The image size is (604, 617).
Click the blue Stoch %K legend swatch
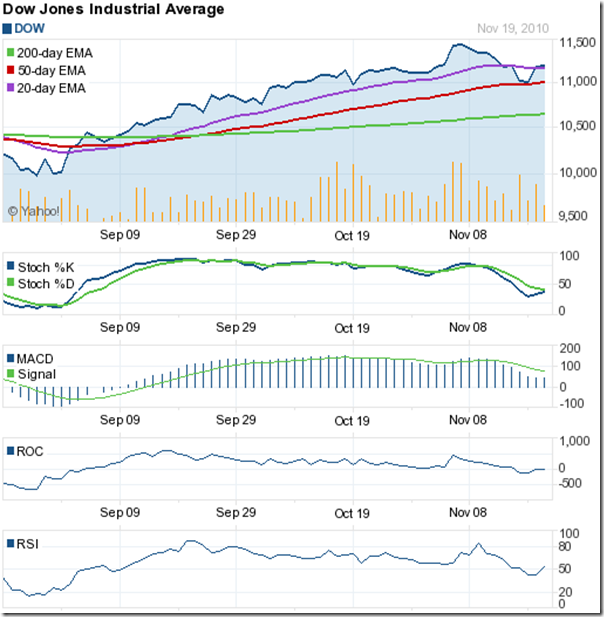[11, 266]
